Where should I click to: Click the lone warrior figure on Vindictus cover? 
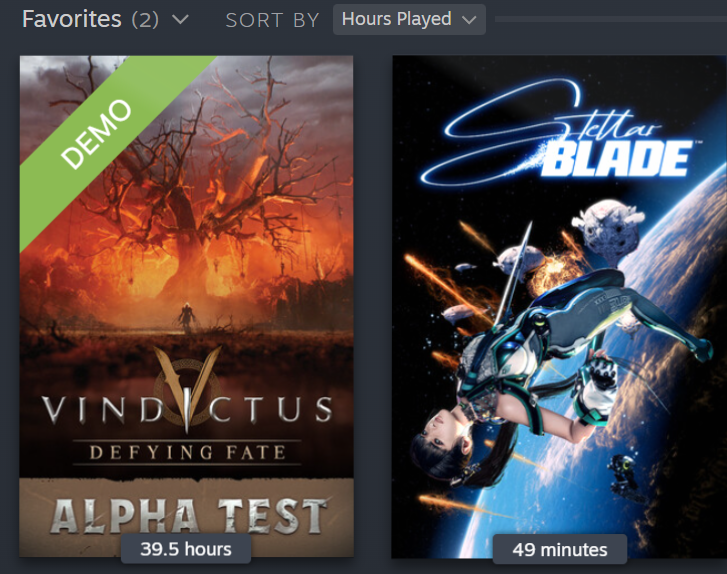click(186, 317)
